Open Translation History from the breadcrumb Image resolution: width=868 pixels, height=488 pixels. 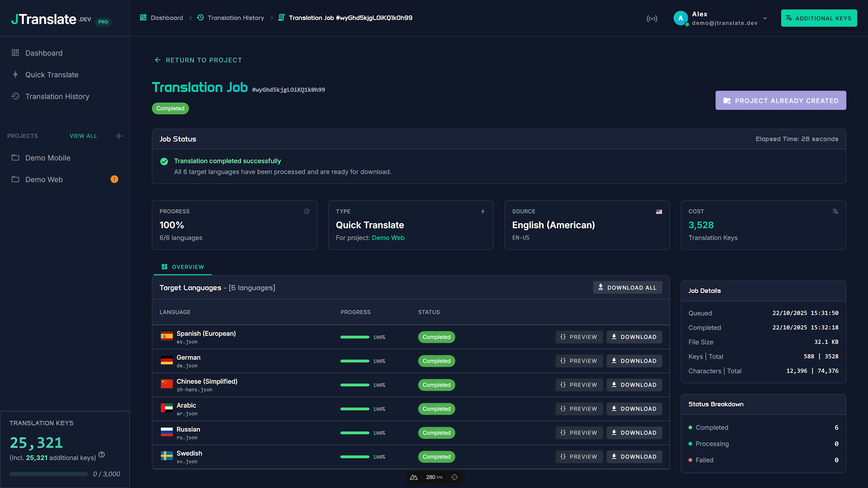(x=236, y=18)
